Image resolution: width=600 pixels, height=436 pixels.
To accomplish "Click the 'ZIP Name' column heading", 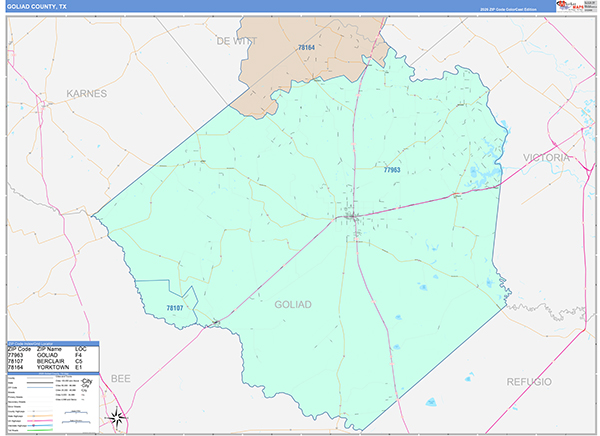I will click(49, 349).
